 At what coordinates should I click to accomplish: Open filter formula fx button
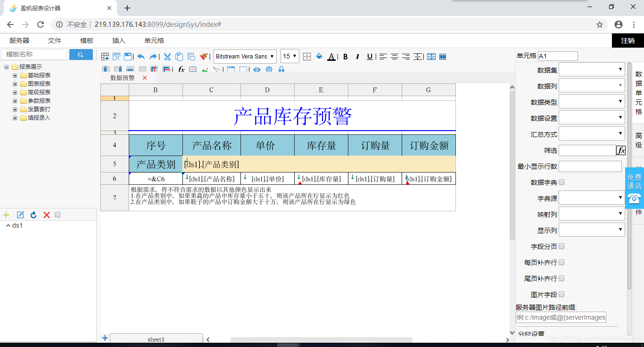(x=621, y=150)
